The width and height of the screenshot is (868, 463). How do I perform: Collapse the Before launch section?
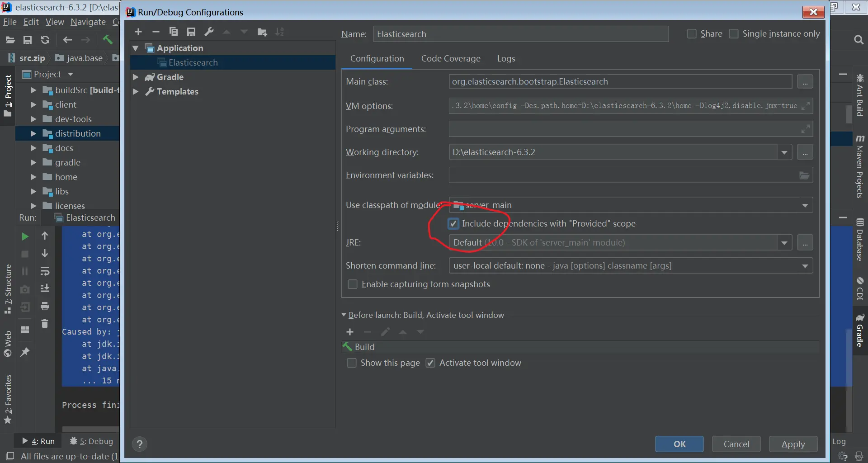(x=344, y=315)
